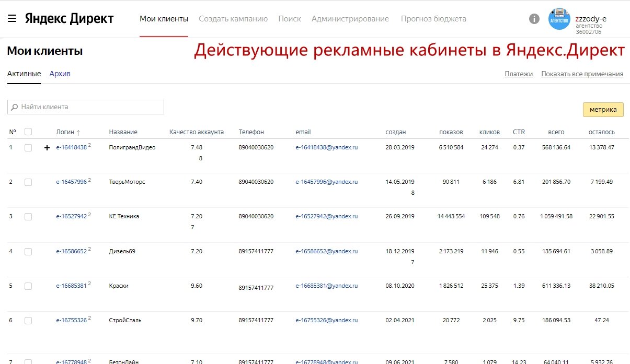The height and width of the screenshot is (364, 630).
Task: Select the checkbox for ПолиграндВидео row
Action: point(28,147)
